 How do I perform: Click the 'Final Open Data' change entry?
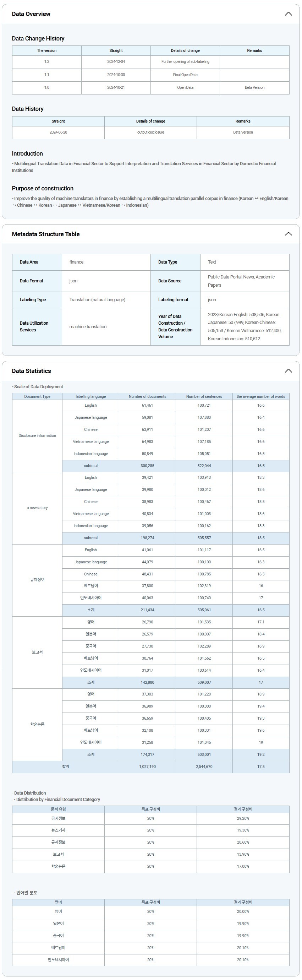(x=185, y=75)
